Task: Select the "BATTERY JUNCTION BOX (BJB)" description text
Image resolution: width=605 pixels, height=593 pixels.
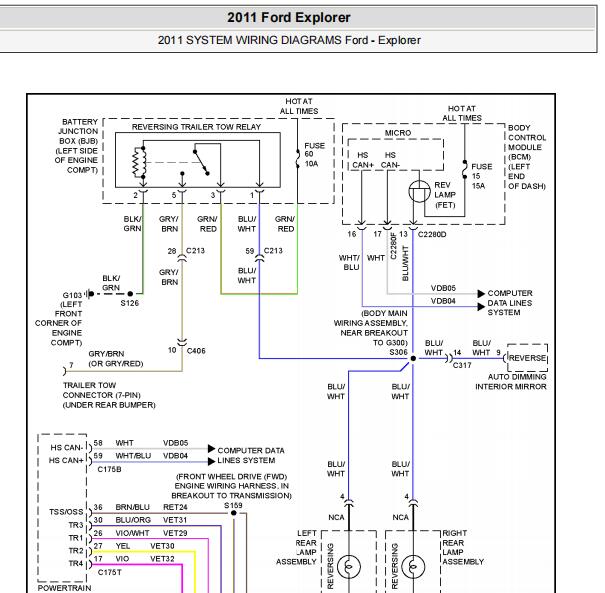Action: tap(76, 146)
